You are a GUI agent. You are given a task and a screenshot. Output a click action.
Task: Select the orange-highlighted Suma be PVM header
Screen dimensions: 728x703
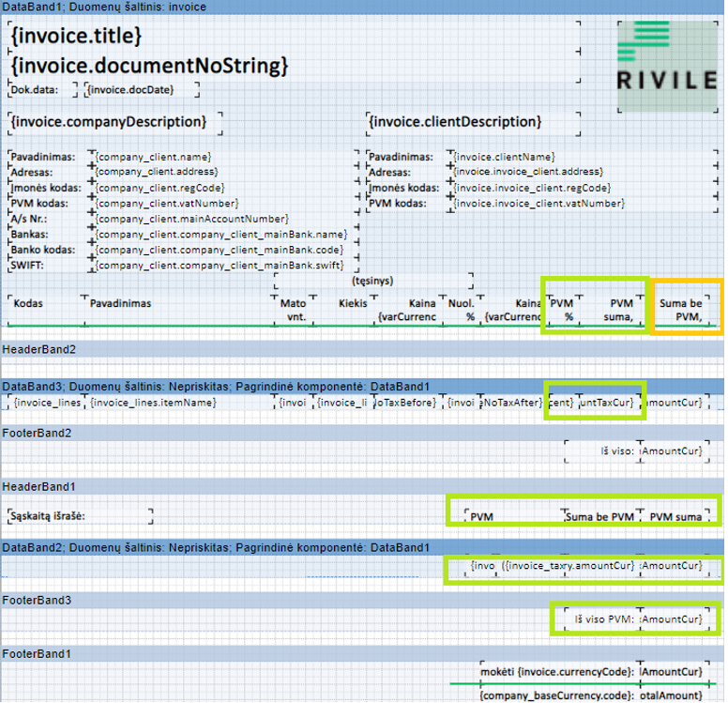[x=688, y=310]
